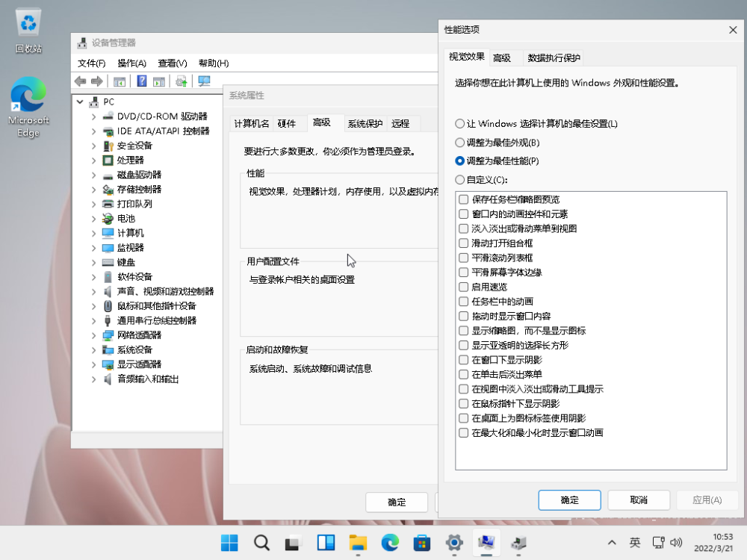The image size is (747, 560).
Task: Click 确定 in the Performance Options dialog
Action: pos(569,500)
